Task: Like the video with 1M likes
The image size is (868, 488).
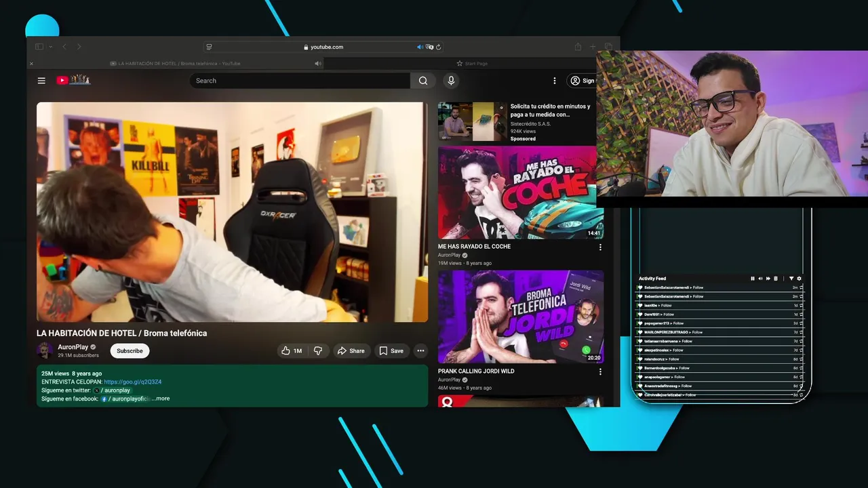Action: tap(292, 350)
